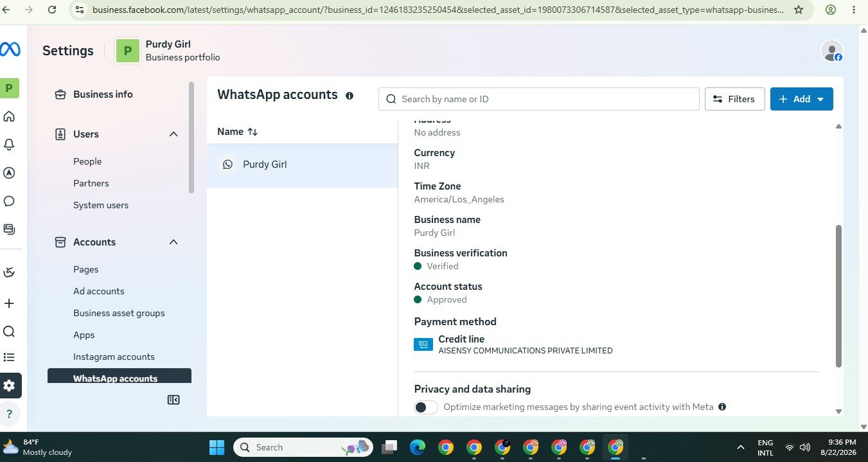Open Ad accounts
This screenshot has width=868, height=462.
99,291
